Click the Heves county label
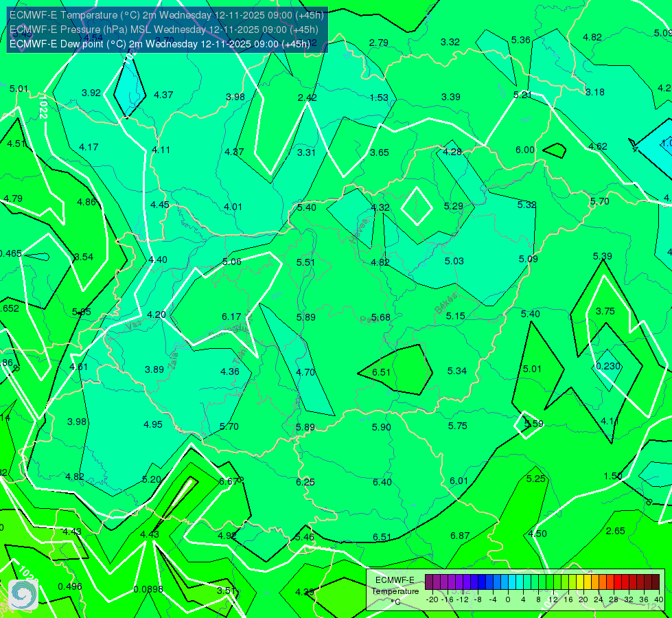 point(359,231)
